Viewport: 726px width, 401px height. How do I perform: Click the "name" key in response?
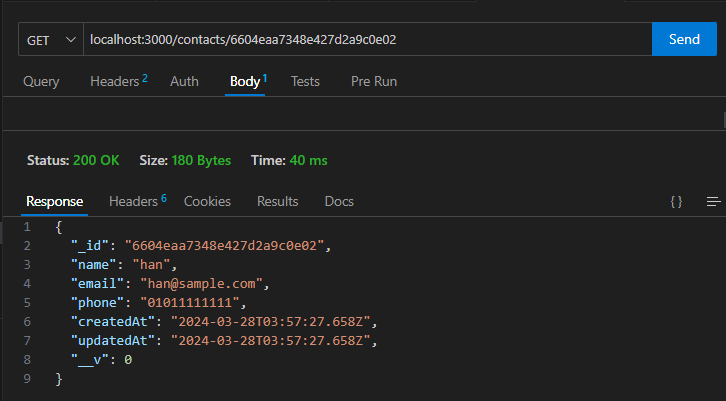click(x=94, y=264)
